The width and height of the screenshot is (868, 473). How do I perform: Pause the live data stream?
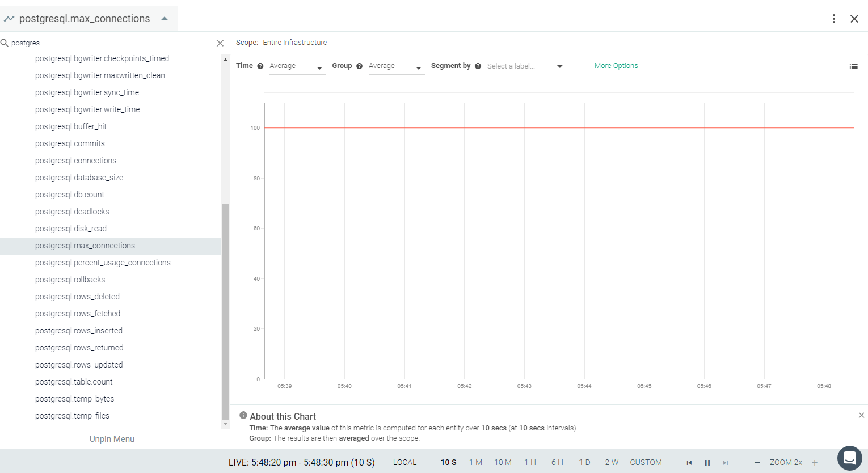[707, 463]
